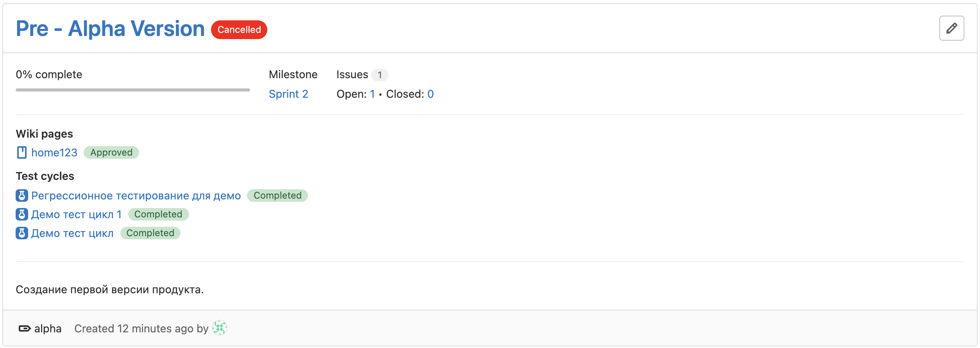Screen dimensions: 980x348
Task: Click the Approved badge next to home123
Action: [111, 152]
